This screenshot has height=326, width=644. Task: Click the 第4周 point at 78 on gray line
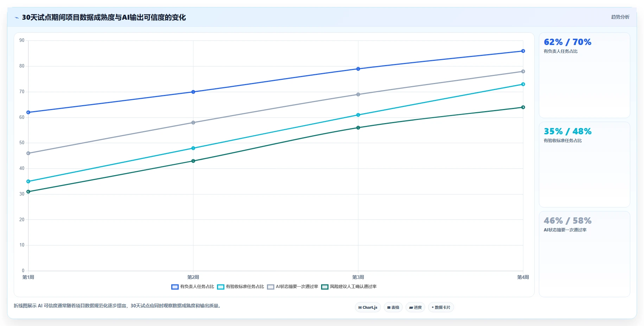[523, 71]
